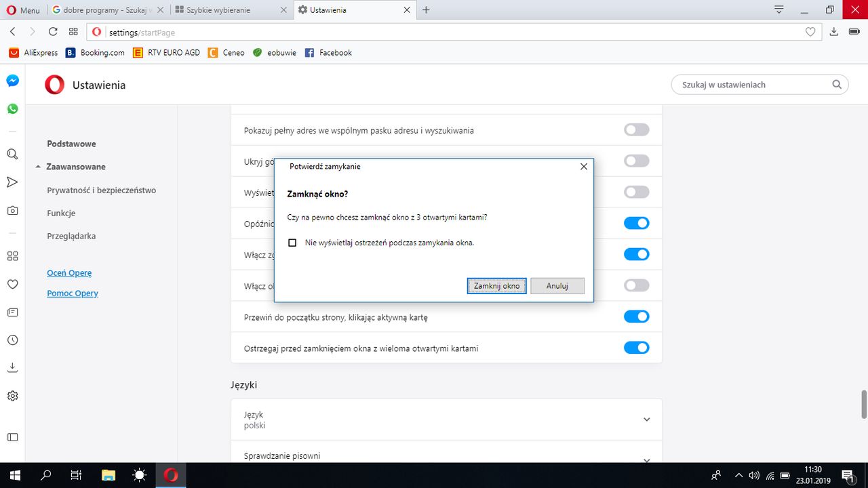Expand the Język polski section

coord(446,420)
